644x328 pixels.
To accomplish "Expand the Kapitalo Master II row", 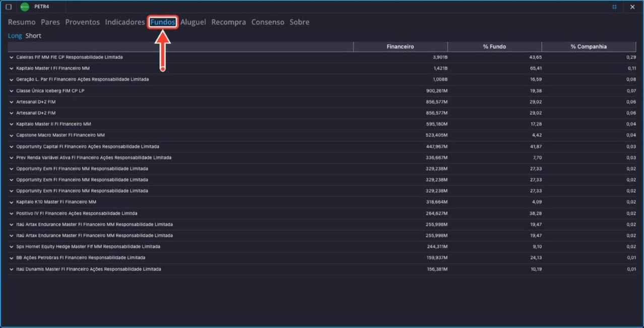I will click(x=12, y=124).
